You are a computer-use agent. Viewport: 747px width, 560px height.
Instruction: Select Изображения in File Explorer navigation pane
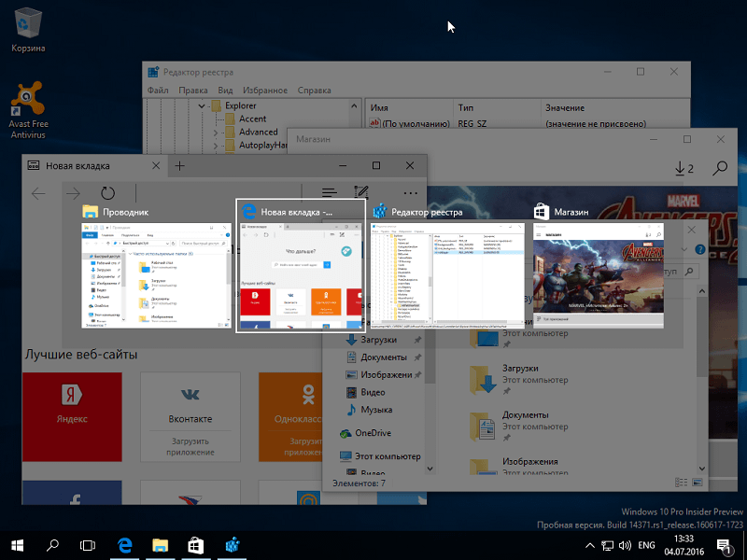[386, 375]
